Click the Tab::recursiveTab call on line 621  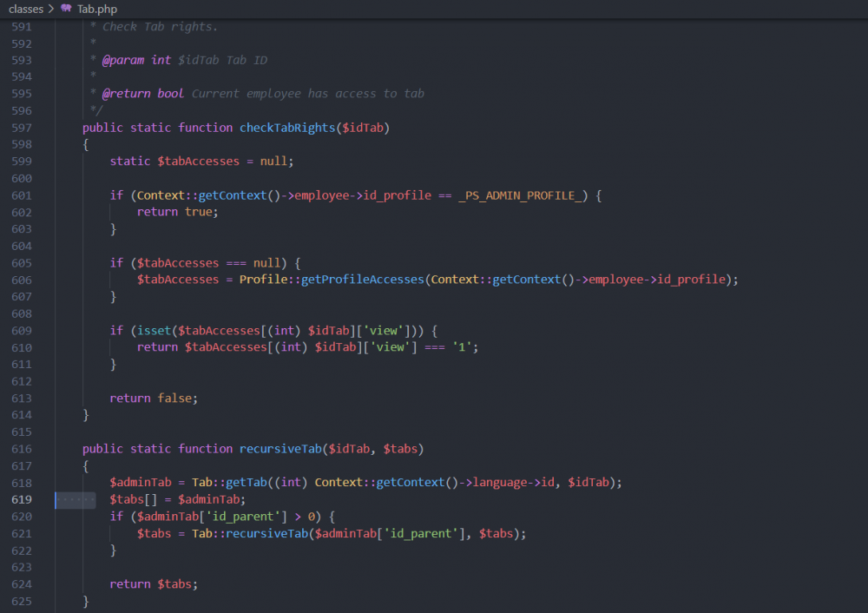(250, 534)
